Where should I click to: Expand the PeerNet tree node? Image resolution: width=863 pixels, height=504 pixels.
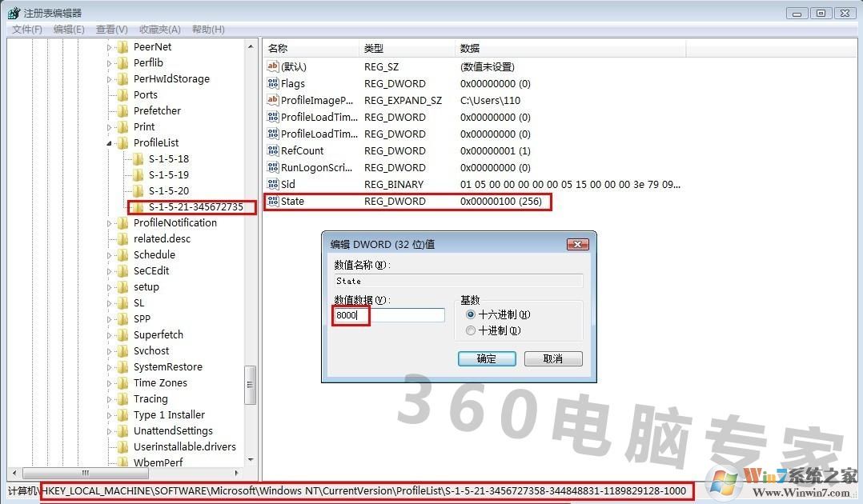[x=109, y=47]
